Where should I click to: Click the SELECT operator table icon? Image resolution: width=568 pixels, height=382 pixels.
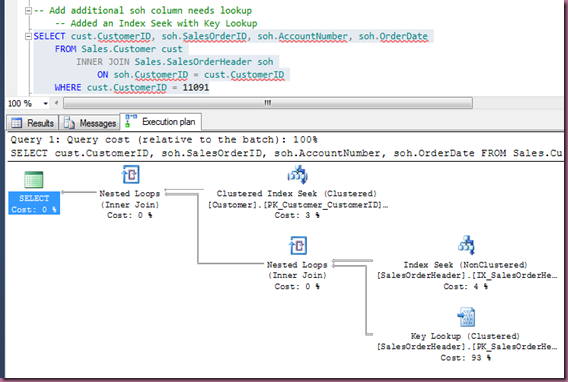[34, 179]
